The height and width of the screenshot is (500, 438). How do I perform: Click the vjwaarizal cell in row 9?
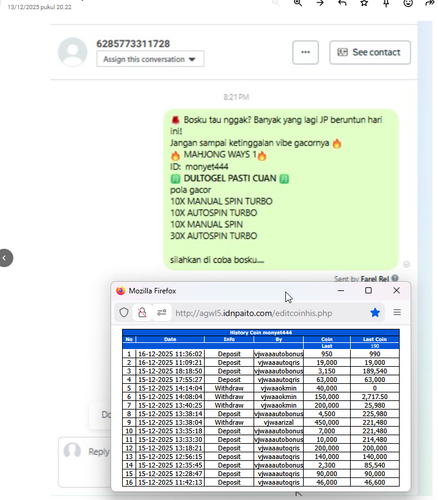click(x=279, y=422)
